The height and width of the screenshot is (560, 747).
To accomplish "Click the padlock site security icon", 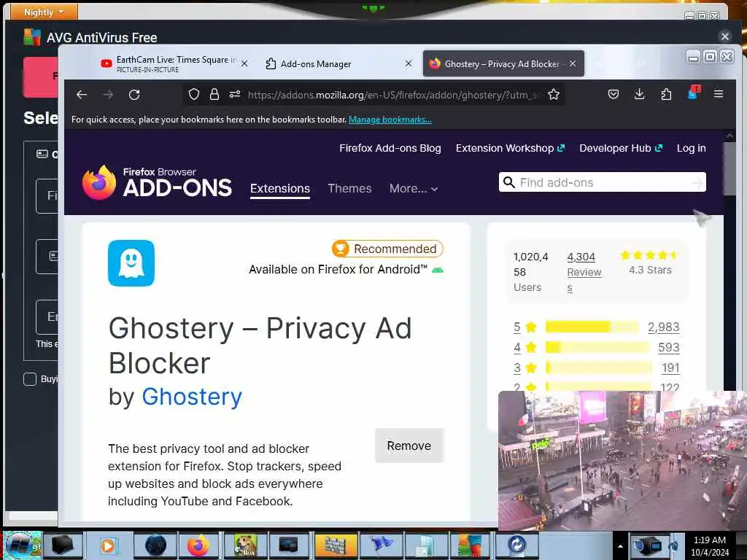I will pos(214,95).
